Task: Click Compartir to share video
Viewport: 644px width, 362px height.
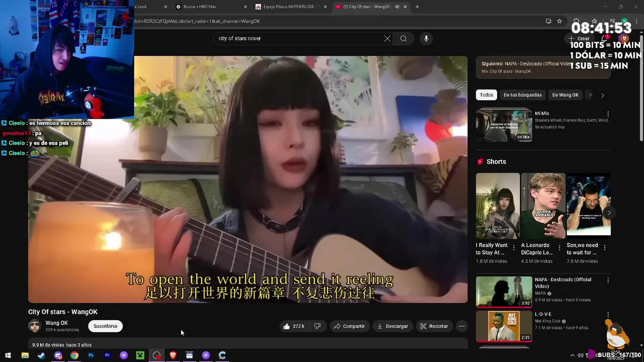Action: tap(349, 326)
